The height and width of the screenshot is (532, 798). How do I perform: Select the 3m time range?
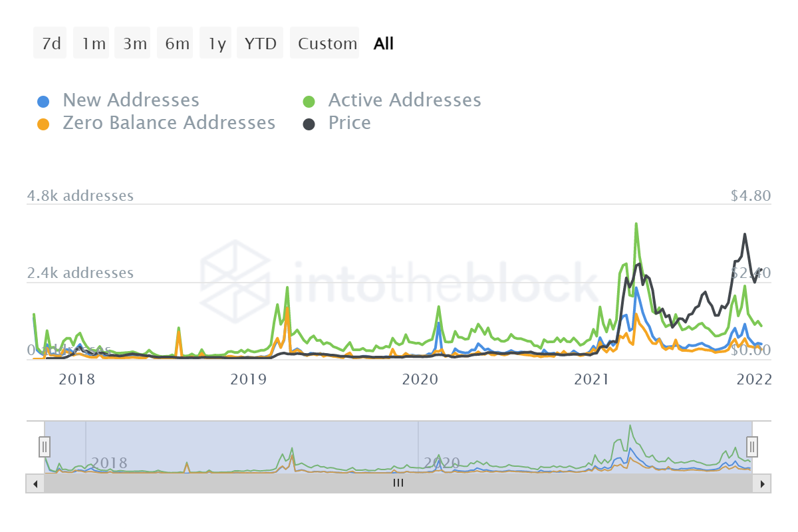coord(133,44)
